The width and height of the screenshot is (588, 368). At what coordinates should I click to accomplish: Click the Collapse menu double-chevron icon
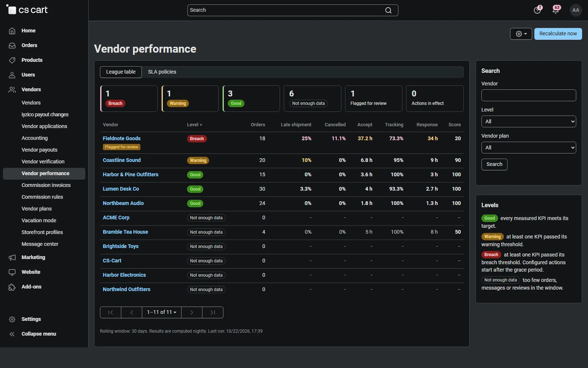(x=12, y=334)
